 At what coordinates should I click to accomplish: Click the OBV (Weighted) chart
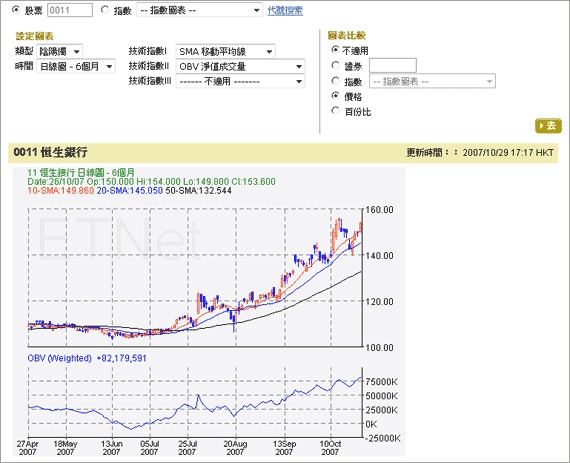tap(195, 401)
